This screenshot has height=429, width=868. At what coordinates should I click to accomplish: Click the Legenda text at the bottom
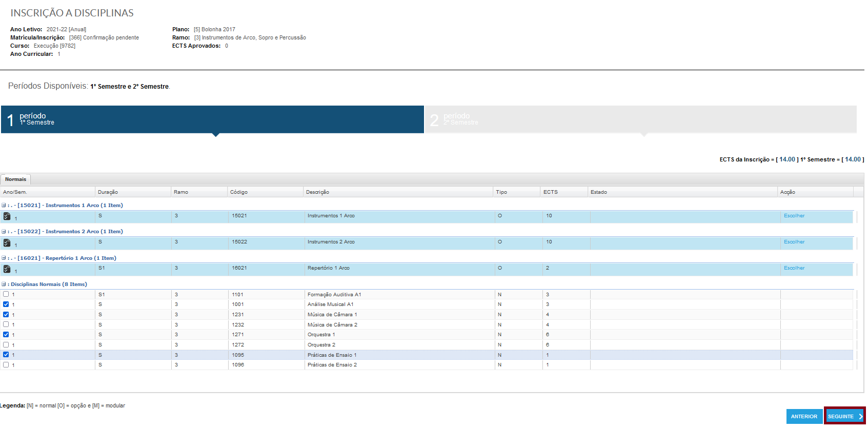click(x=63, y=405)
